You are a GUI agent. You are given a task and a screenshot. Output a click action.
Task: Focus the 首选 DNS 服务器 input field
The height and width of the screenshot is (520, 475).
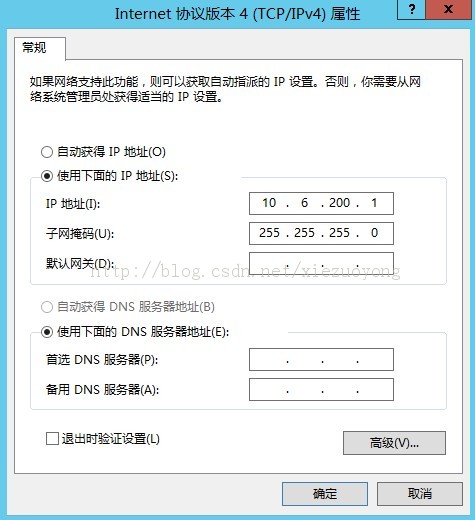321,360
